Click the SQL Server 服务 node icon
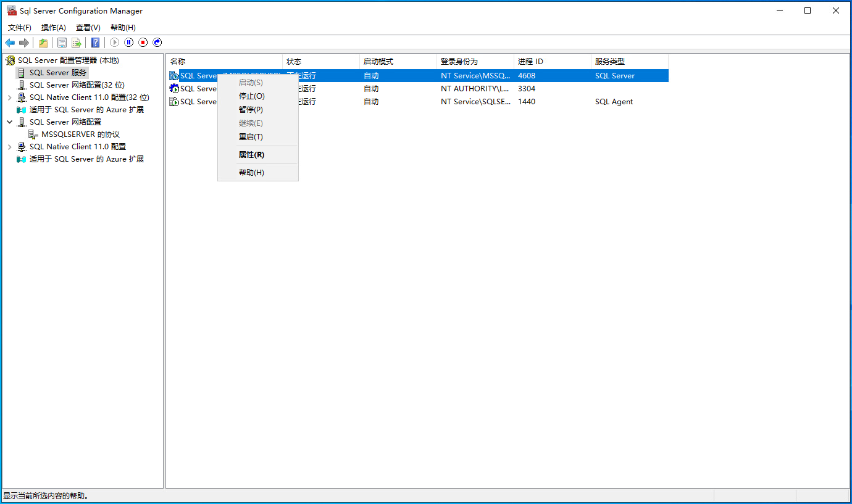This screenshot has height=504, width=852. 22,73
